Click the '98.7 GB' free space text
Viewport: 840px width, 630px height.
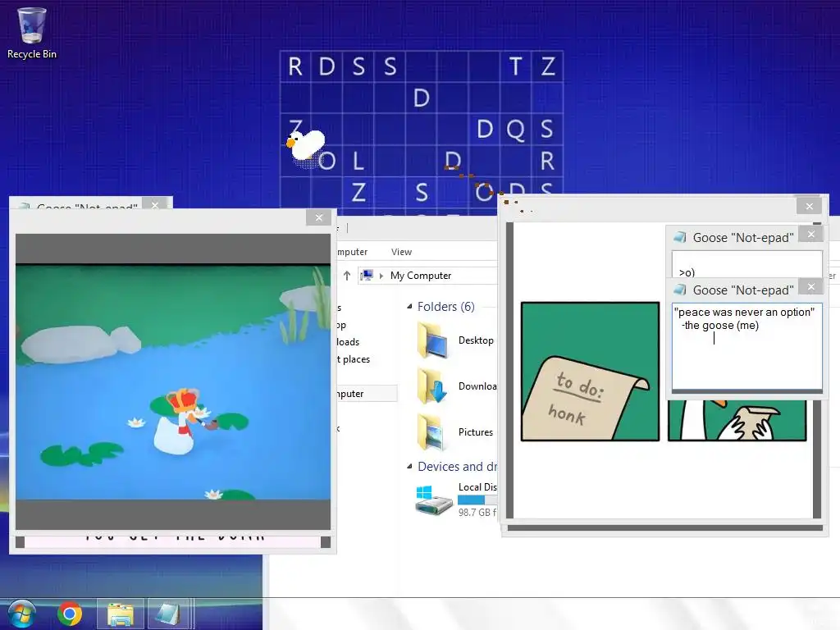coord(477,512)
